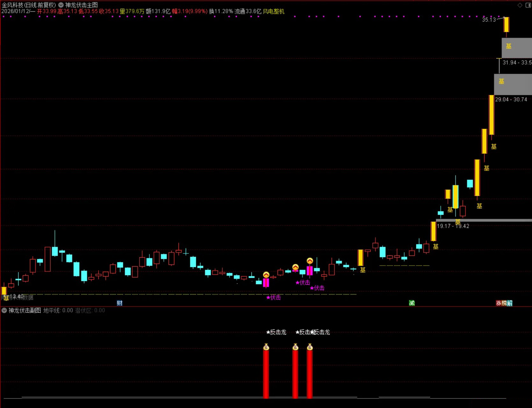Click the 额131.9亿 turnover value

point(158,11)
